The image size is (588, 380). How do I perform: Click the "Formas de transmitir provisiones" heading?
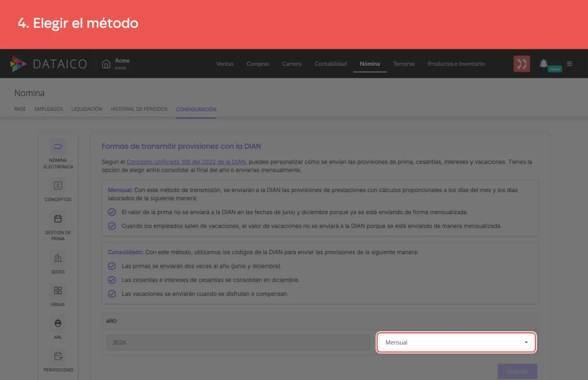(x=181, y=147)
